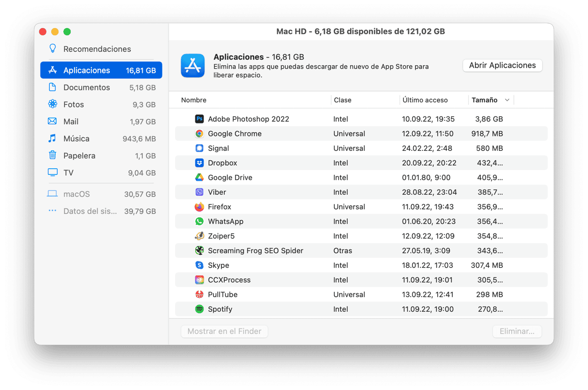Click the Aplicaciones sidebar App Store icon
This screenshot has width=588, height=390.
(x=53, y=70)
